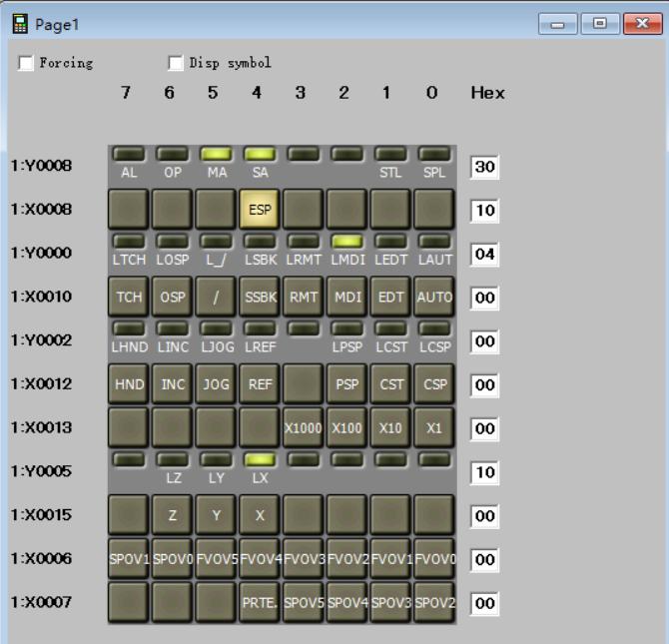Toggle the Disp symbol checkbox
The image size is (669, 644).
176,63
